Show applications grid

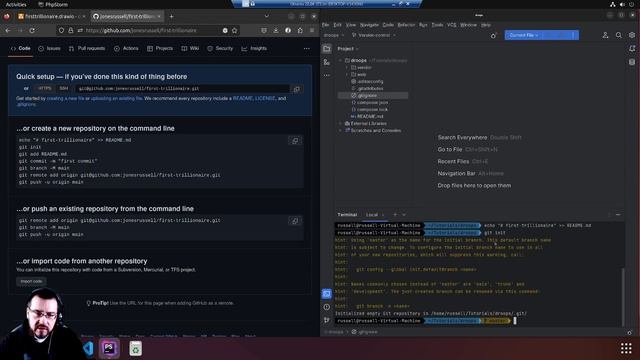click(626, 348)
